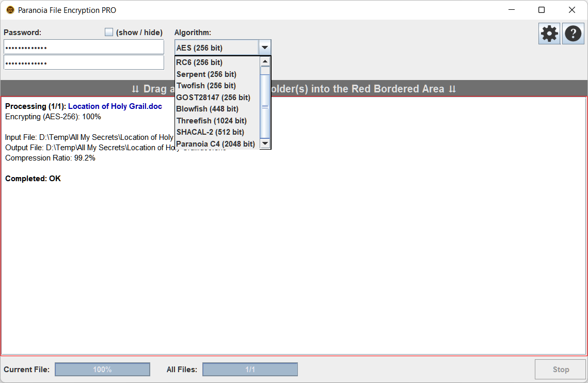588x383 pixels.
Task: Click the password confirmation field
Action: (x=84, y=61)
